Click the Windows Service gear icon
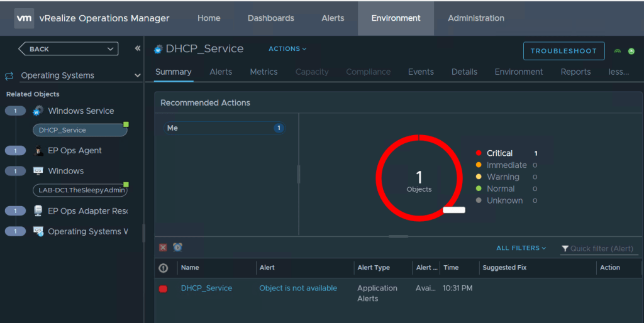This screenshot has width=644, height=323. (x=38, y=111)
